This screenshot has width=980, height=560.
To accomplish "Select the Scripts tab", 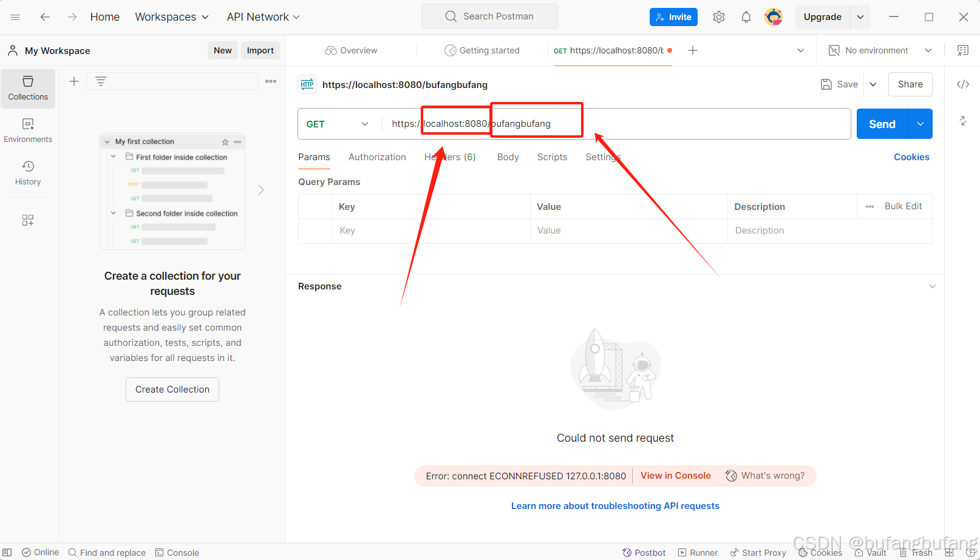I will (552, 157).
